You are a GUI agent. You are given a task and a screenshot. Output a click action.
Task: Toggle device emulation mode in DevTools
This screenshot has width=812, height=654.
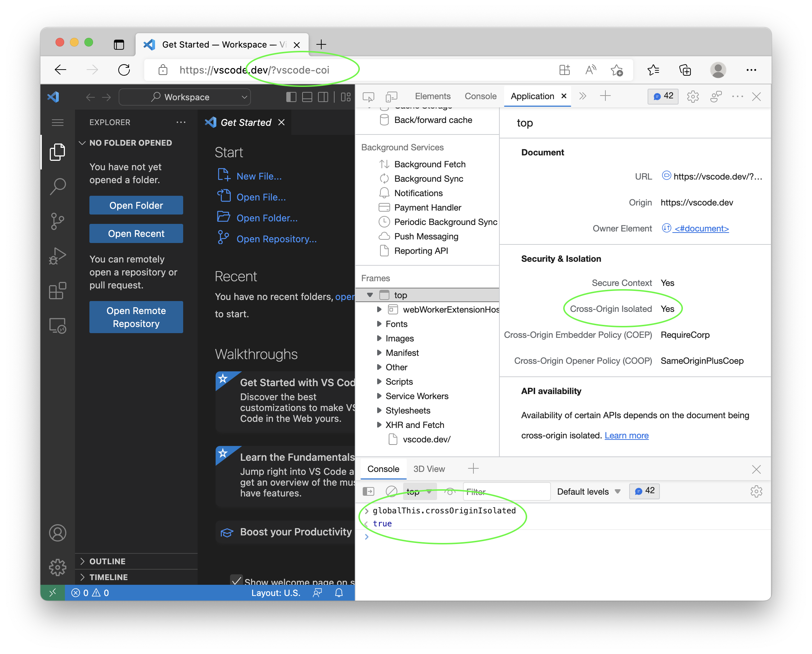coord(392,96)
